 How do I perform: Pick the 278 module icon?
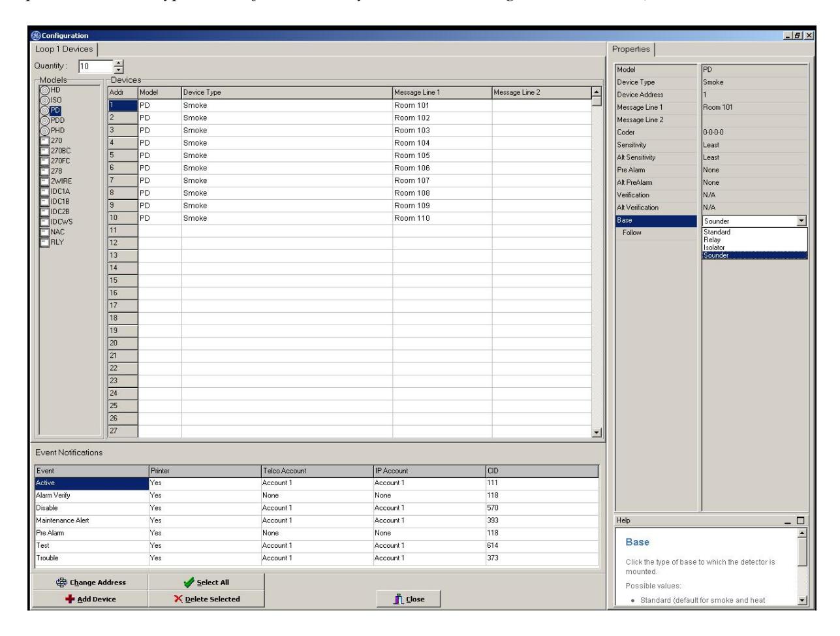click(45, 171)
